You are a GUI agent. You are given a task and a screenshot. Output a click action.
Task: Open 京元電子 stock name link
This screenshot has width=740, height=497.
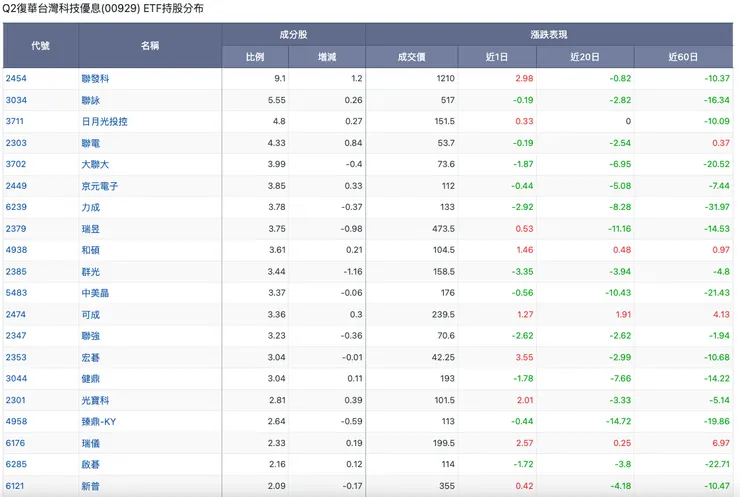click(x=100, y=186)
